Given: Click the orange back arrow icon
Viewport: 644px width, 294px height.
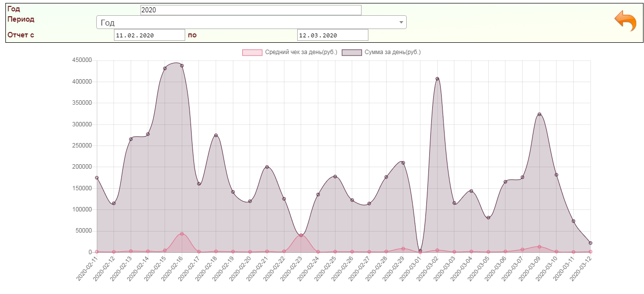Looking at the screenshot, I should click(x=625, y=21).
